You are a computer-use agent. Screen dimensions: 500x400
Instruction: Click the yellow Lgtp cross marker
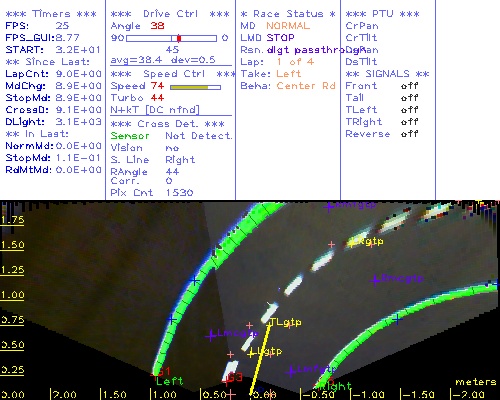coord(251,353)
